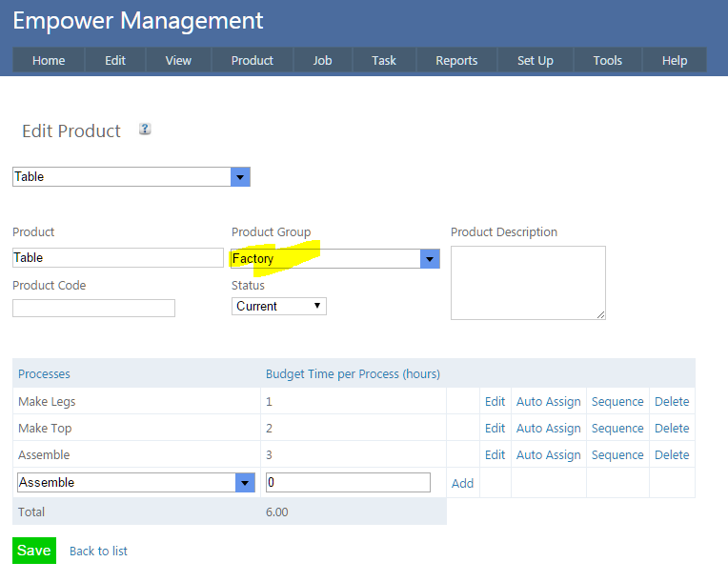Open the Status dropdown set to Current
728x582 pixels.
(x=278, y=307)
